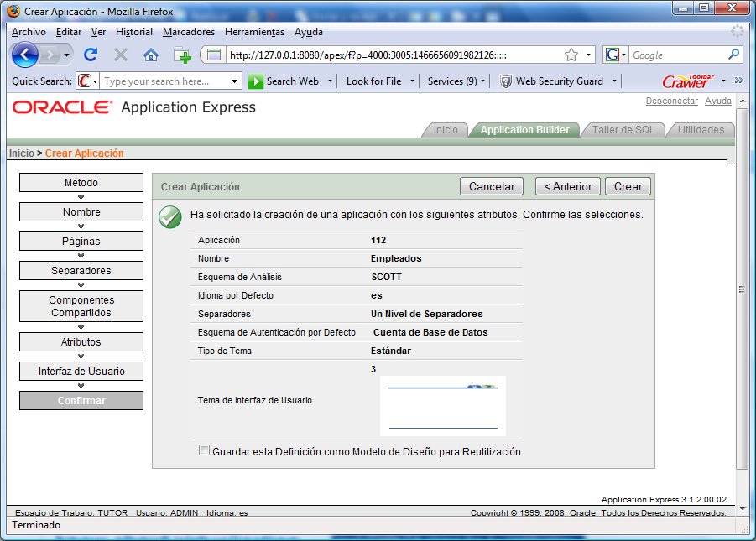Click the Crear button
Image resolution: width=756 pixels, height=541 pixels.
coord(628,186)
